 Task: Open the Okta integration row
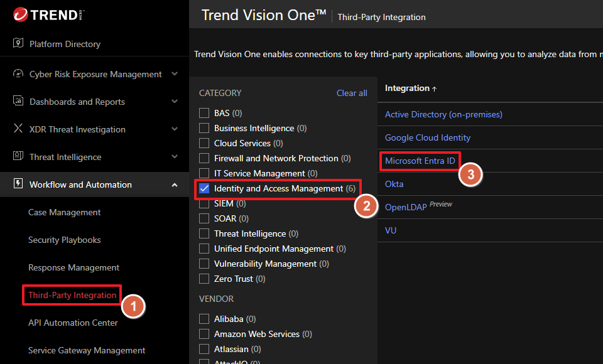[x=394, y=184]
